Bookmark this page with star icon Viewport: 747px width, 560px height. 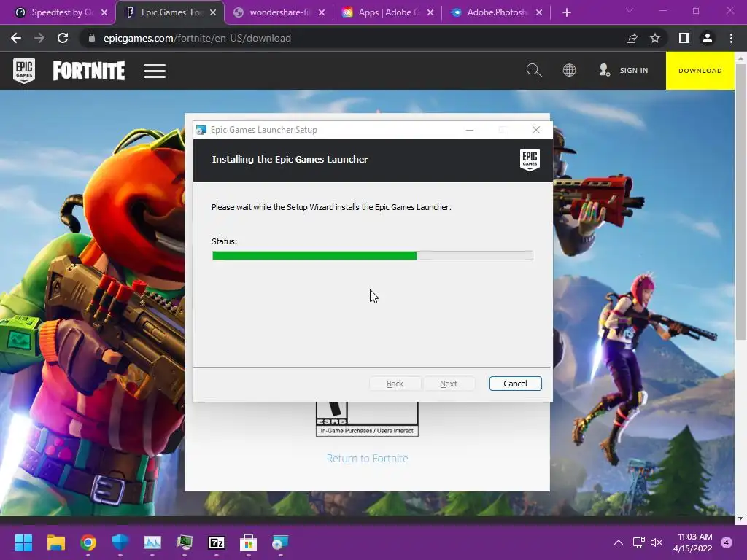click(655, 38)
